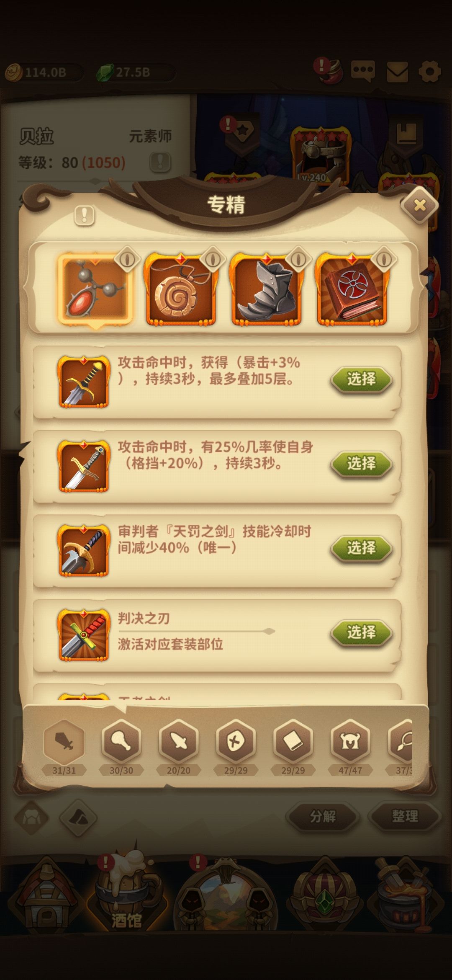Choose the 判决之刃 set option
The height and width of the screenshot is (980, 452).
362,632
